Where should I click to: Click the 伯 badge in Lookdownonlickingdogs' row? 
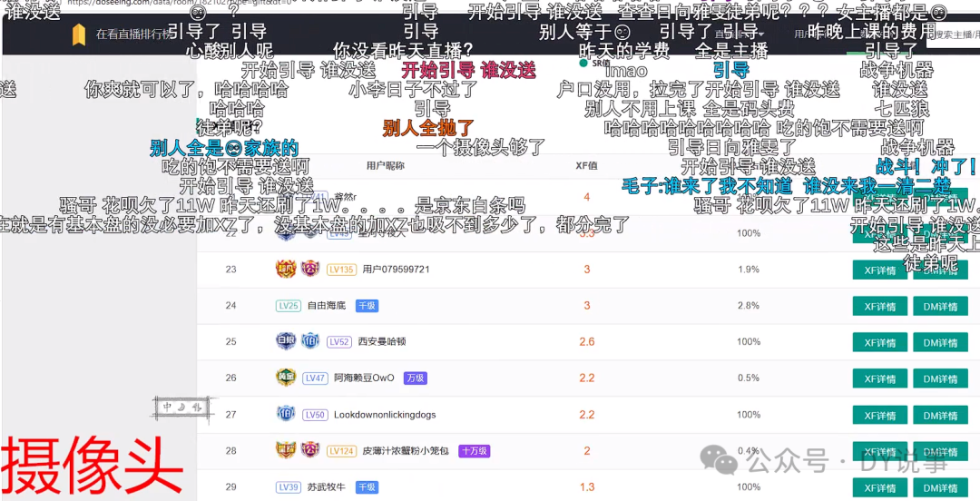[285, 414]
